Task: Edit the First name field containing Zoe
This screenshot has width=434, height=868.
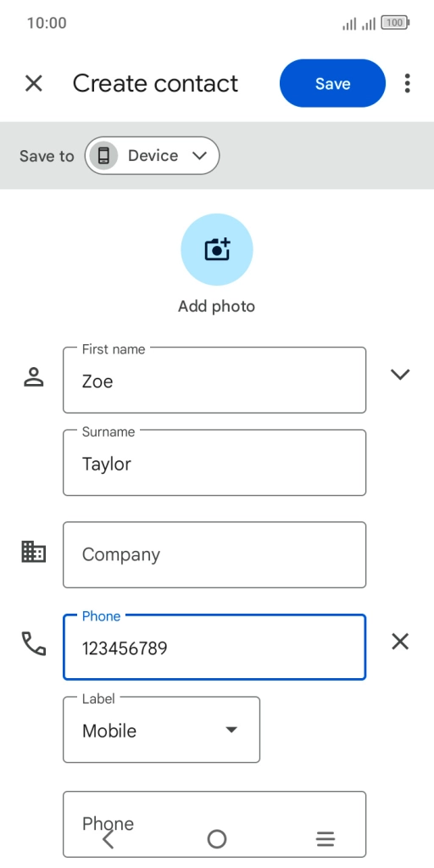Action: pos(214,380)
